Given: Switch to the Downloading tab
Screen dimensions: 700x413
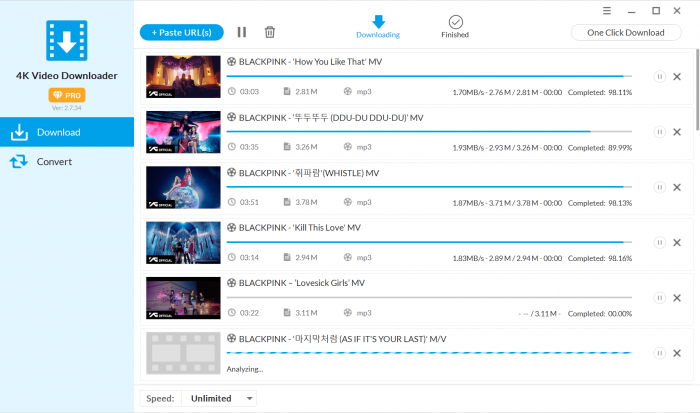Looking at the screenshot, I should [378, 26].
